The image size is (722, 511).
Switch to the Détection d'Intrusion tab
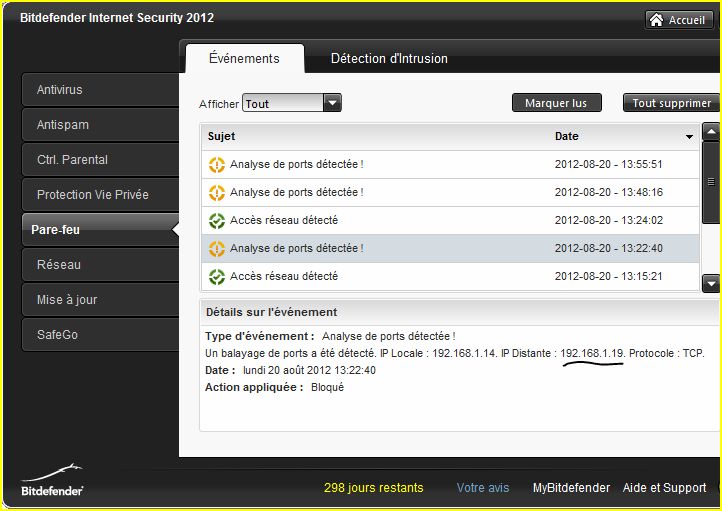pyautogui.click(x=389, y=58)
